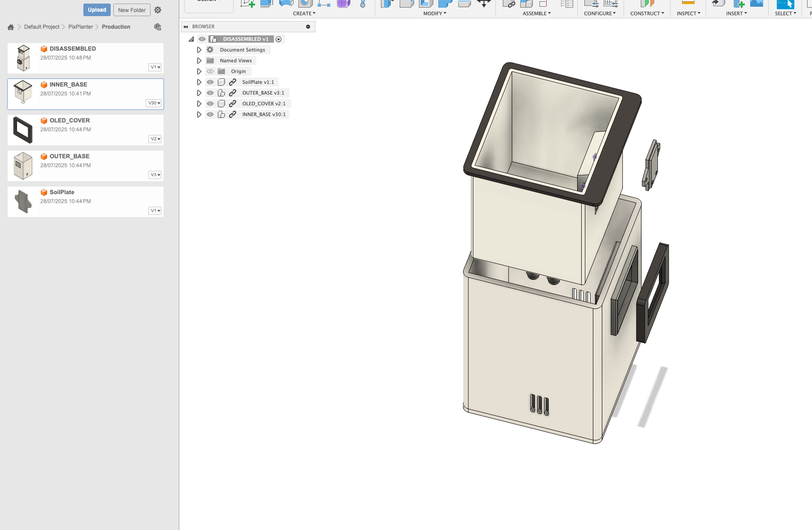Open data panel settings gear

158,10
